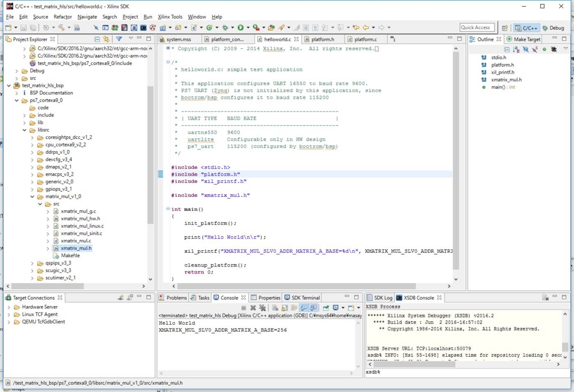Screen dimensions: 574x392
Task: Toggle Show Console on Standard Error
Action: coord(313,308)
